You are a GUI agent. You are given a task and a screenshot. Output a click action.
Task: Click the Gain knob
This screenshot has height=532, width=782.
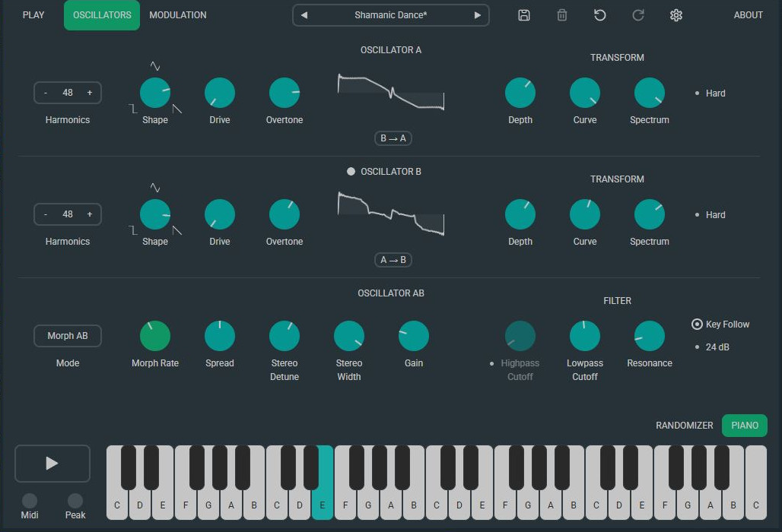[414, 336]
